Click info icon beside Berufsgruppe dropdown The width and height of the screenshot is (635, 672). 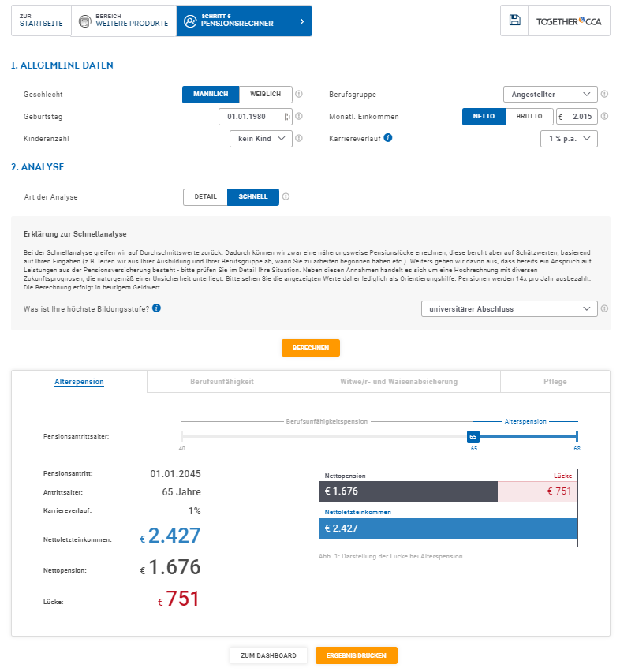tap(604, 95)
